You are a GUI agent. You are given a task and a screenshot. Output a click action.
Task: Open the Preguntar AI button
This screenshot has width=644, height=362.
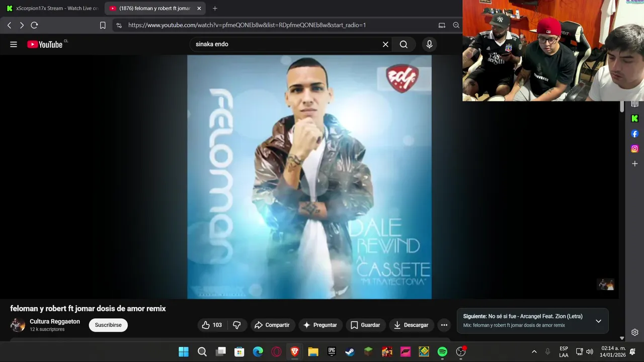point(320,325)
